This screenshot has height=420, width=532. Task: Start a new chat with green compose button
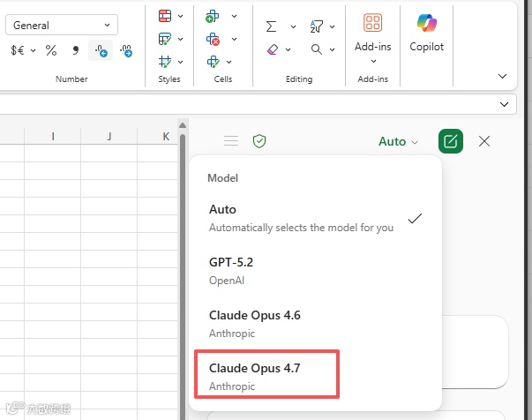[451, 141]
